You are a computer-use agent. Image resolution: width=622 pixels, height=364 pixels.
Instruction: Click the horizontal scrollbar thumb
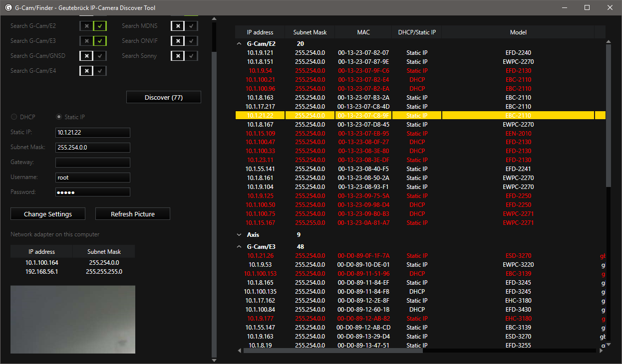point(333,351)
